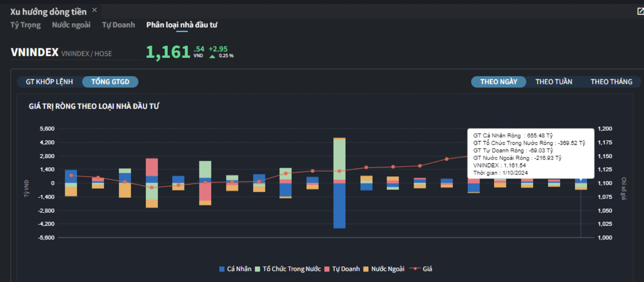
Task: Show data THEO THÁNG
Action: [611, 82]
